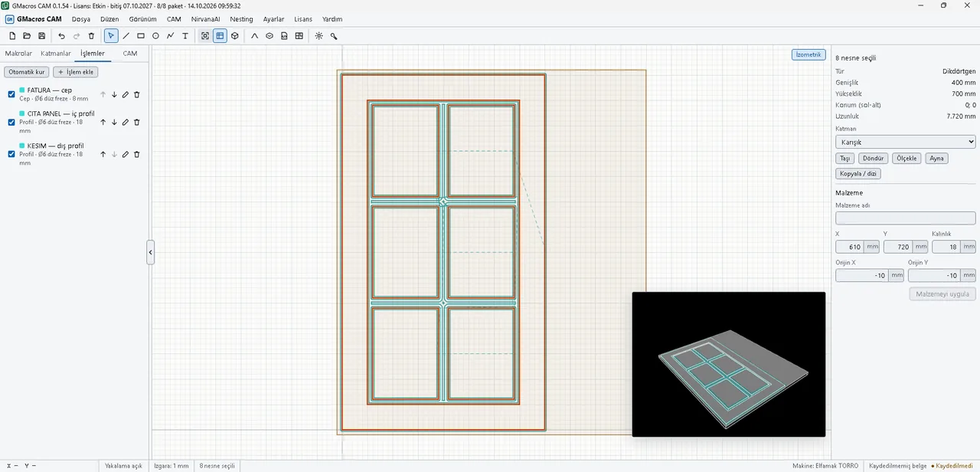Screen dimensions: 980x472
Task: Click the Kopyala / dizi button
Action: [858, 174]
